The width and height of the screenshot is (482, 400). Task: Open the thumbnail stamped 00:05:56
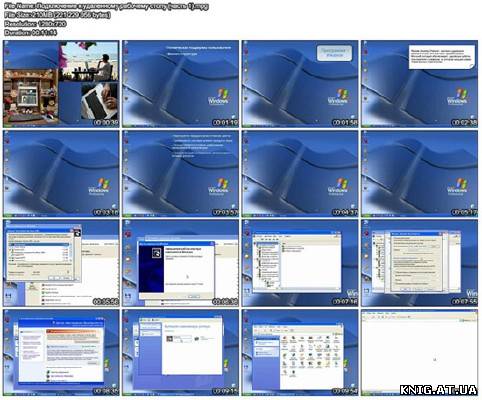(61, 263)
